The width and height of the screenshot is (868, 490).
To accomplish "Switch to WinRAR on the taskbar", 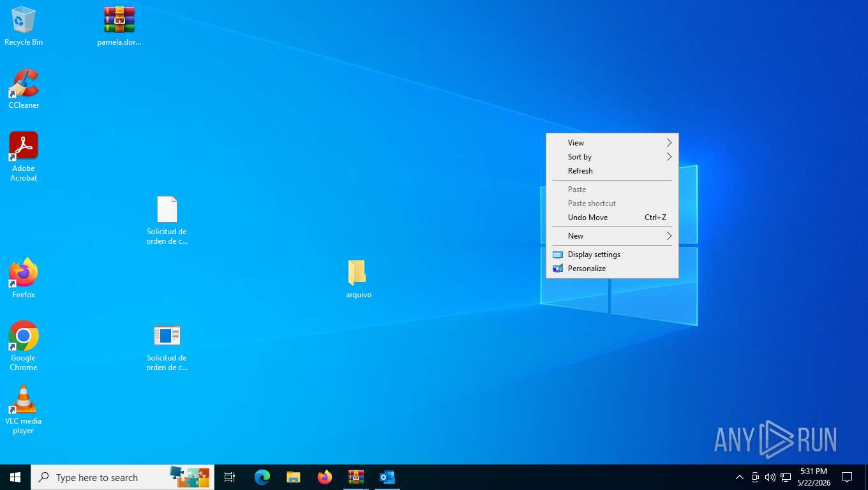I will (x=356, y=477).
